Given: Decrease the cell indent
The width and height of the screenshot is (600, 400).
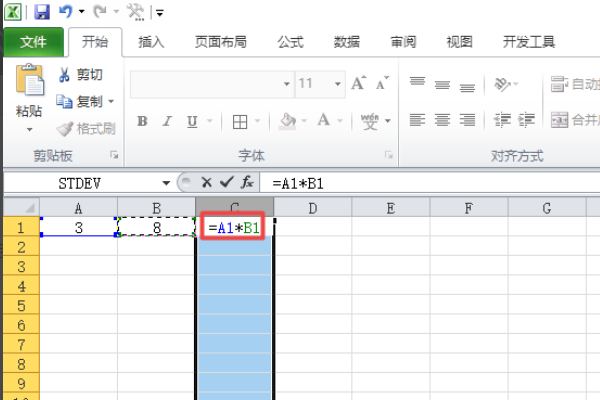Looking at the screenshot, I should pos(502,120).
